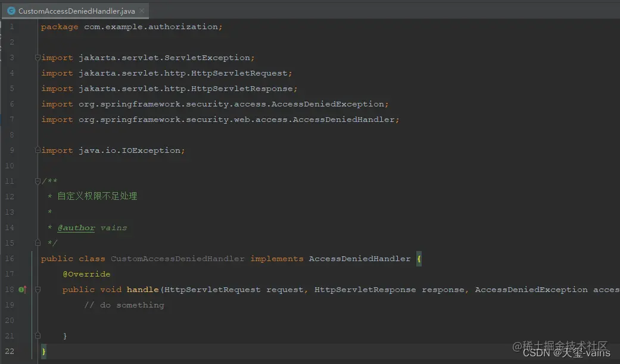Click the AccessDeniedException parameter type on line 18
620x364 pixels.
pos(531,290)
